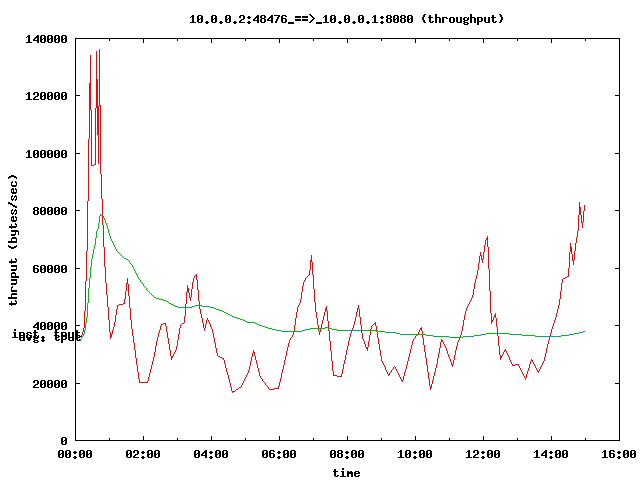Viewport: 640px width, 480px height.
Task: Click the 140000 tick label on the y-axis
Action: (46, 39)
